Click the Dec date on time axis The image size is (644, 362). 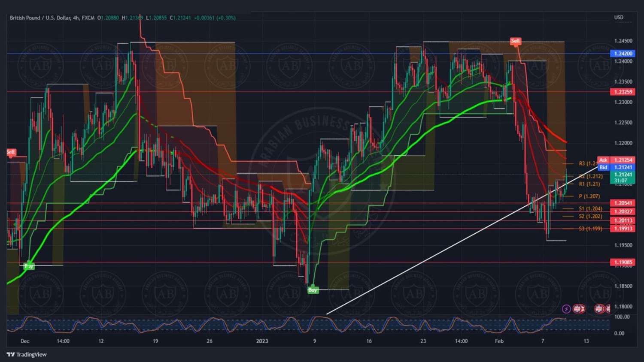(25, 341)
